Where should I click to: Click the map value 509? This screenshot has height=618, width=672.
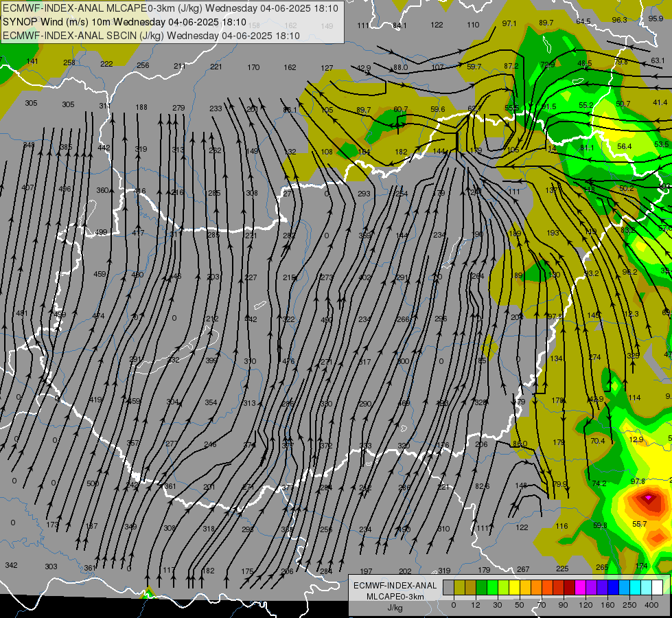[93, 483]
